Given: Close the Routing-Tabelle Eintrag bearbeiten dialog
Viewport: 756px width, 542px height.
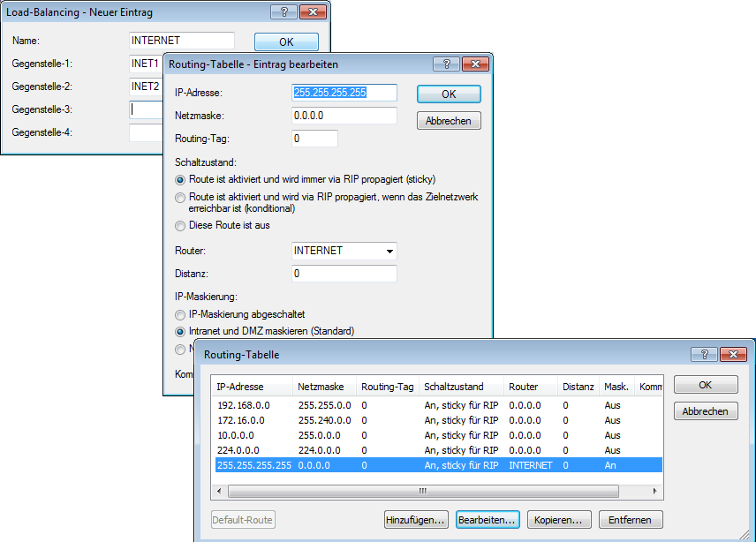Looking at the screenshot, I should coord(474,64).
